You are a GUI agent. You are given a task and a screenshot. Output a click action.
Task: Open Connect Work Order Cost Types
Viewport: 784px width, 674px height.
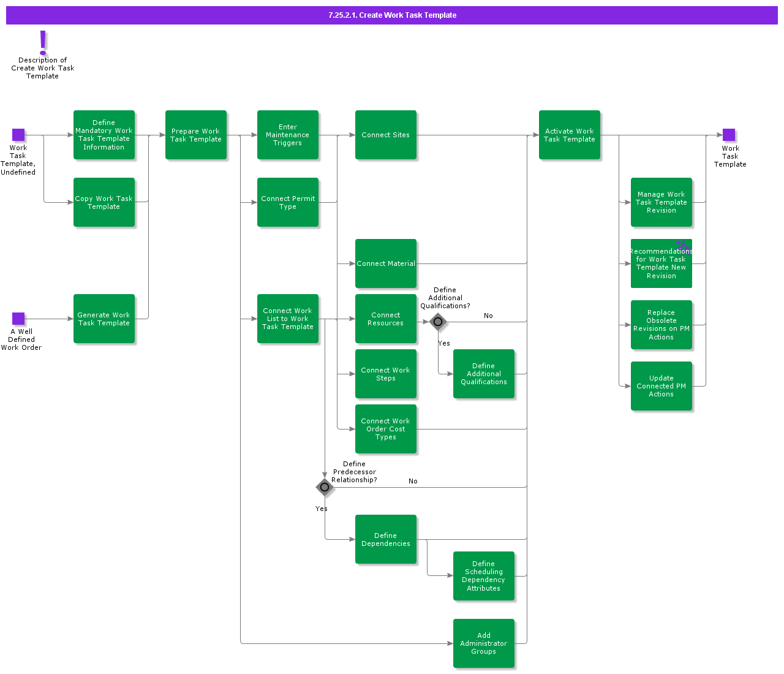(386, 429)
